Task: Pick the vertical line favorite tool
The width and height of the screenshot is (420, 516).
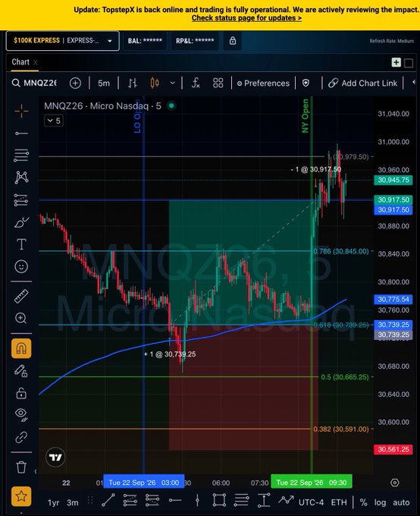Action: coord(197,500)
